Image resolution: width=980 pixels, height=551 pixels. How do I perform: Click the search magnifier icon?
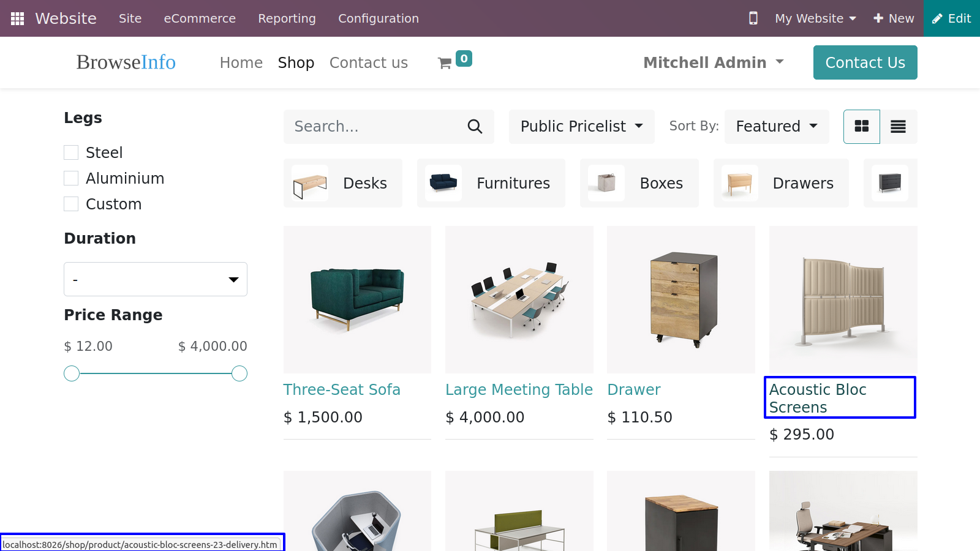click(475, 126)
